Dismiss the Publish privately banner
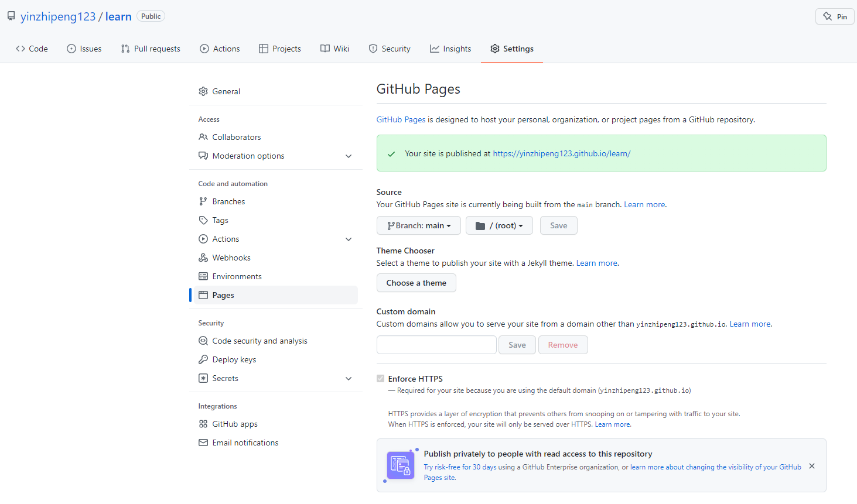This screenshot has height=504, width=857. (x=812, y=466)
